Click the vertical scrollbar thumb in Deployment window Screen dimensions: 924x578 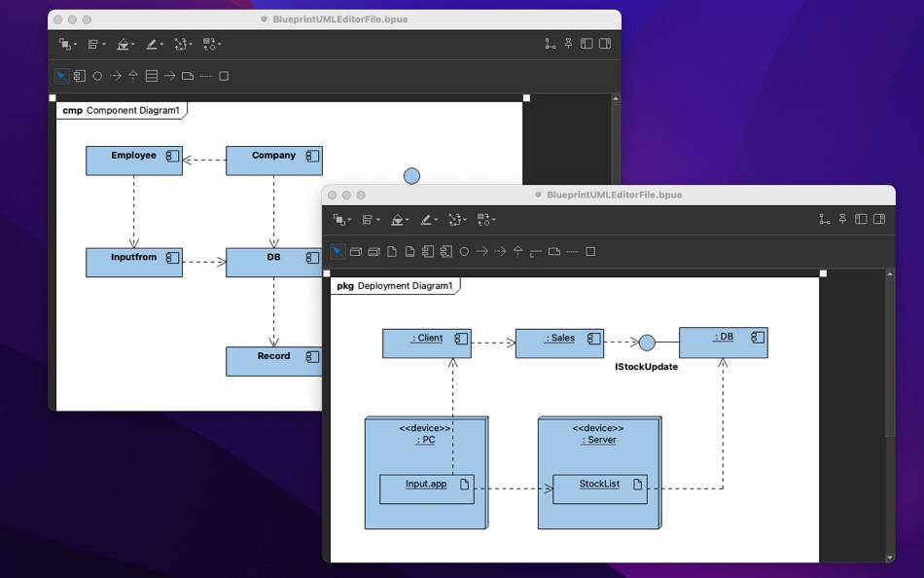890,357
